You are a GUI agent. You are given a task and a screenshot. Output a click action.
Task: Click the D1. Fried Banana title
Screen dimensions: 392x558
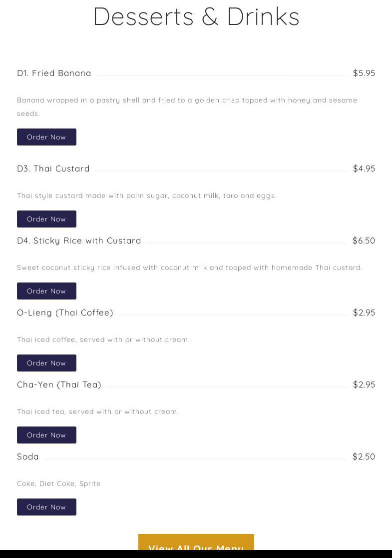(54, 73)
